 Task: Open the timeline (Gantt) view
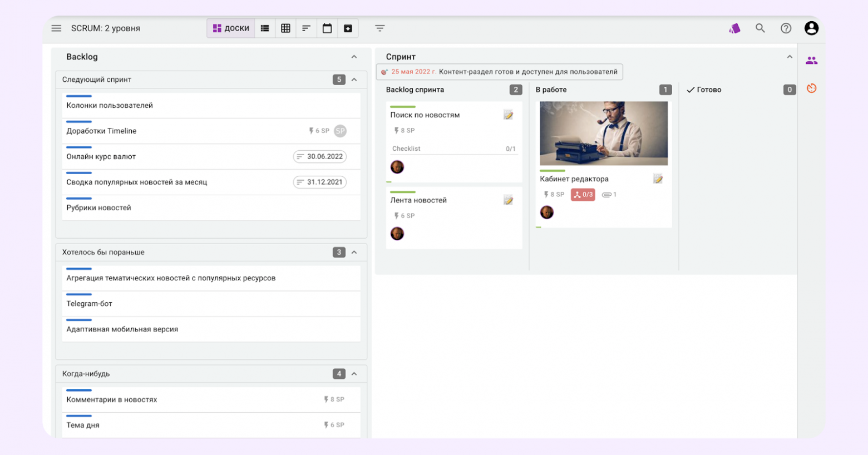[x=306, y=28]
